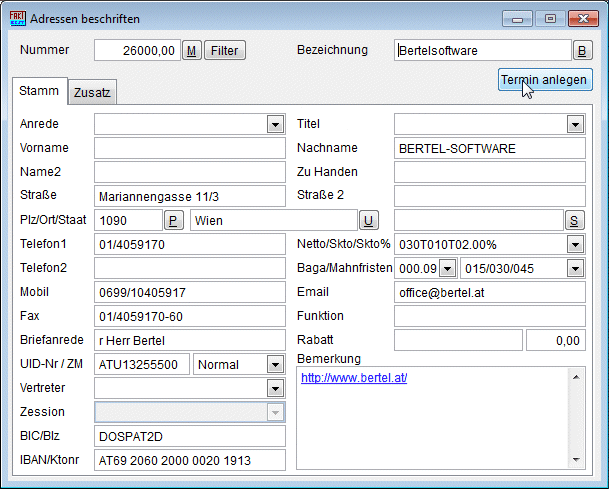This screenshot has height=489, width=609.
Task: Click the empty Staat input field
Action: coord(479,220)
